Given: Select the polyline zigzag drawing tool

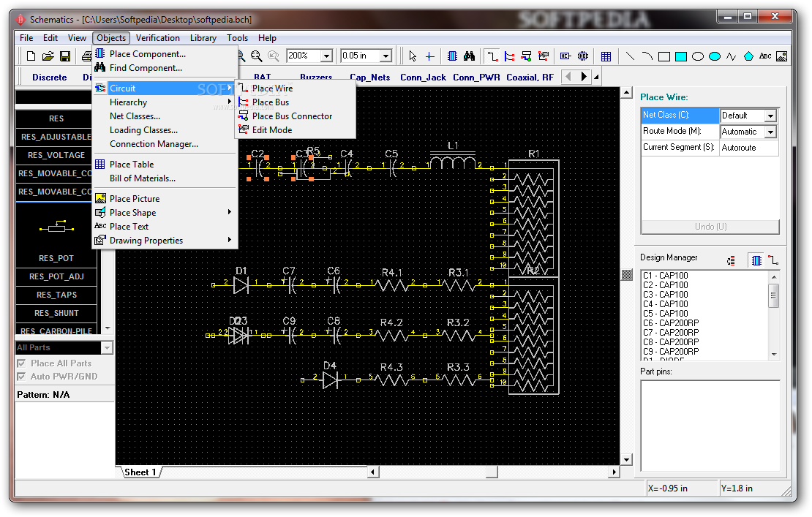Looking at the screenshot, I should point(732,56).
